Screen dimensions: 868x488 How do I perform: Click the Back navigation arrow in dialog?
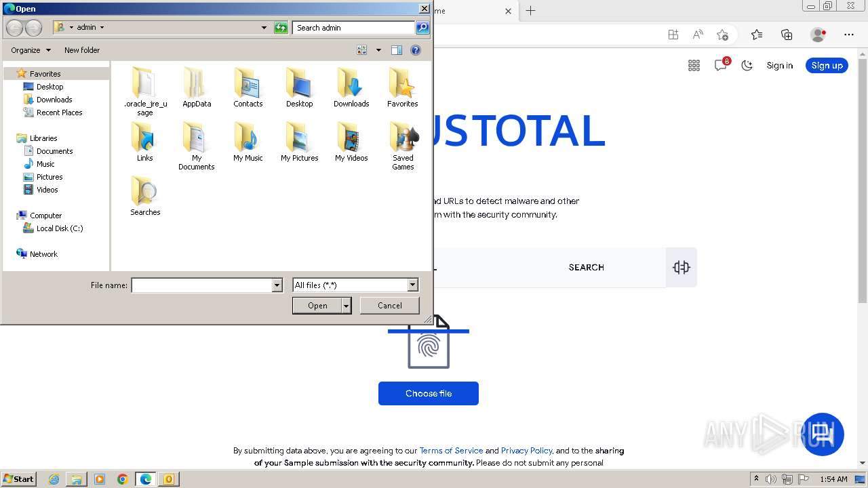(14, 28)
